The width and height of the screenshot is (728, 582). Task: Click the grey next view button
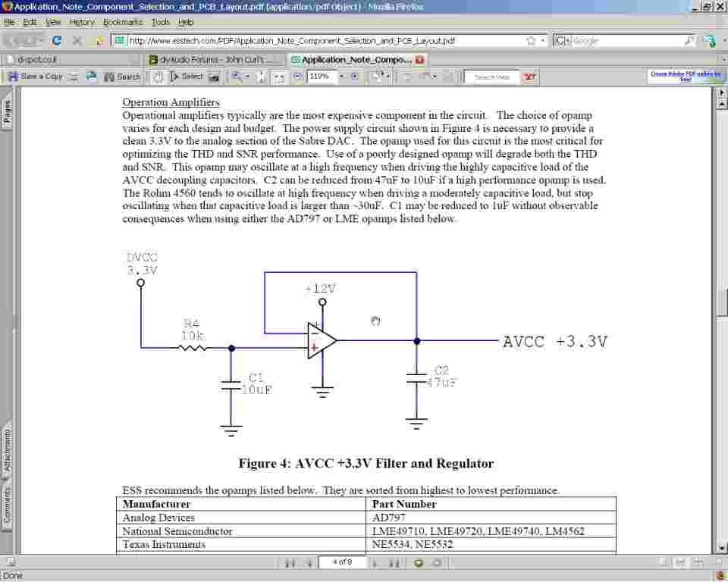437,563
